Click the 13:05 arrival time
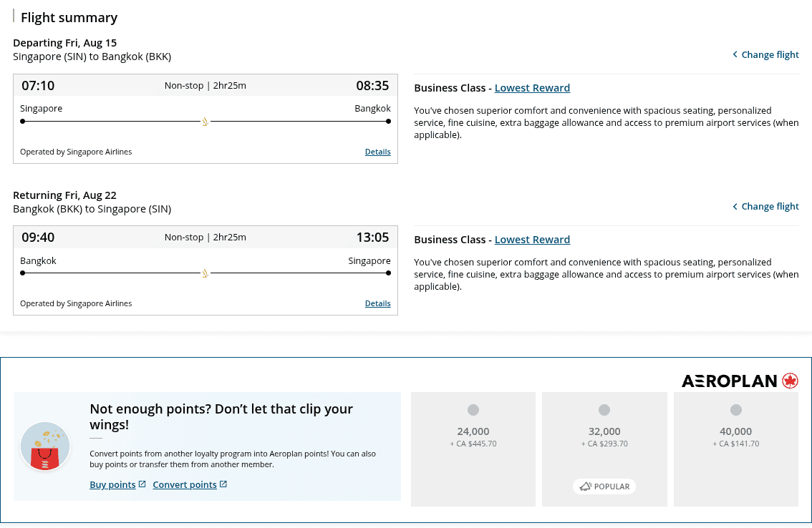812x528 pixels. coord(372,237)
